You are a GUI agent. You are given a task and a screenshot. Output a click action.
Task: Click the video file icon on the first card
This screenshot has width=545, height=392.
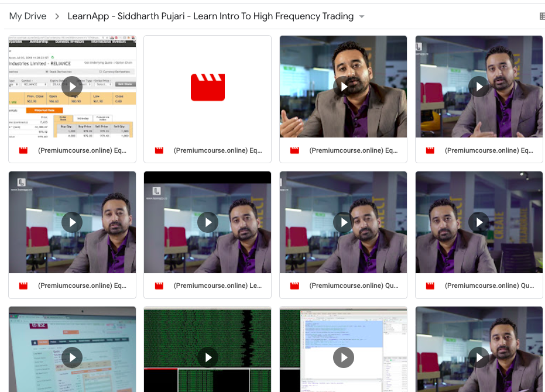tap(23, 151)
